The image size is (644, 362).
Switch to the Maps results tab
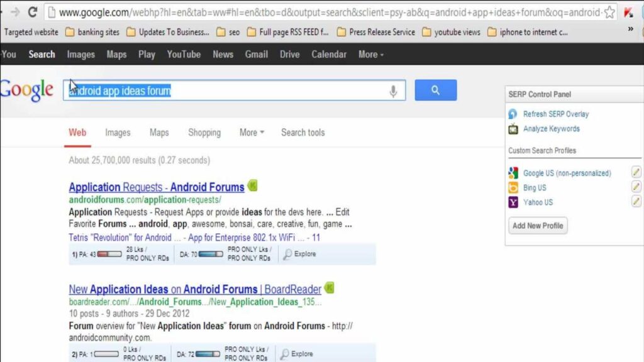pos(159,133)
